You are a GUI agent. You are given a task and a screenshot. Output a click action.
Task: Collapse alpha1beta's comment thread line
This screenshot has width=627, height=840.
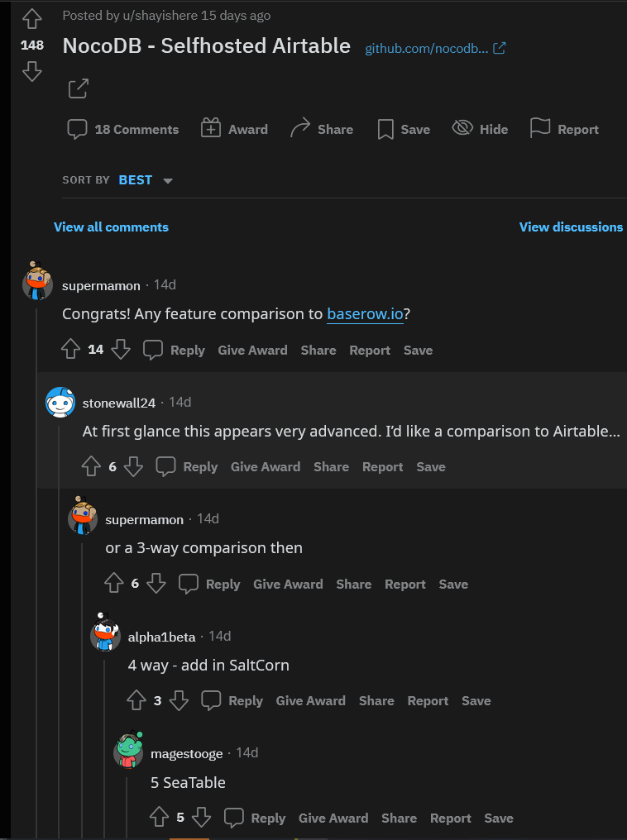(x=104, y=744)
